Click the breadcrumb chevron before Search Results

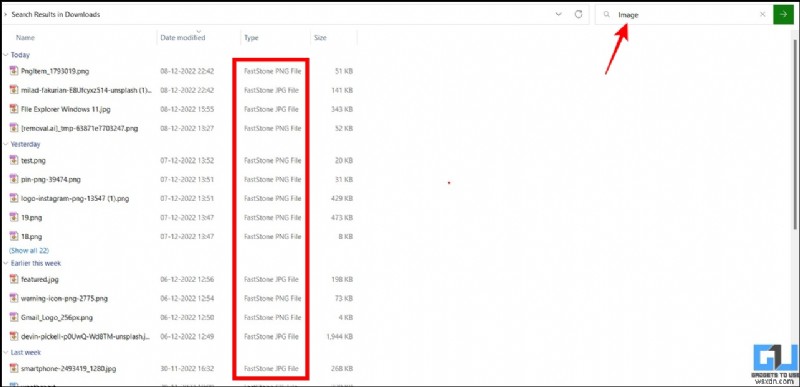coord(5,15)
